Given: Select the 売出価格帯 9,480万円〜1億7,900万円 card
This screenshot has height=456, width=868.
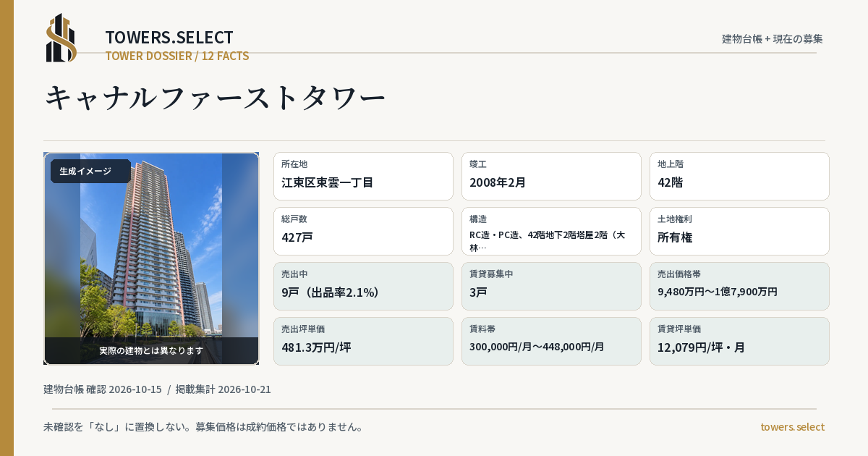Looking at the screenshot, I should [739, 286].
